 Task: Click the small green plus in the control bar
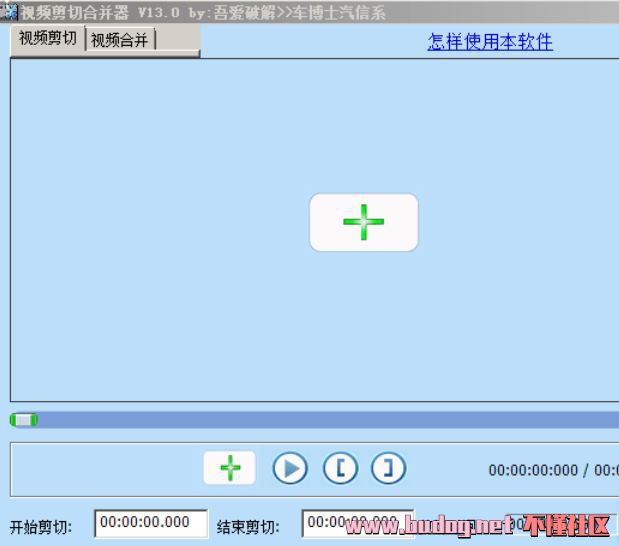click(x=230, y=467)
